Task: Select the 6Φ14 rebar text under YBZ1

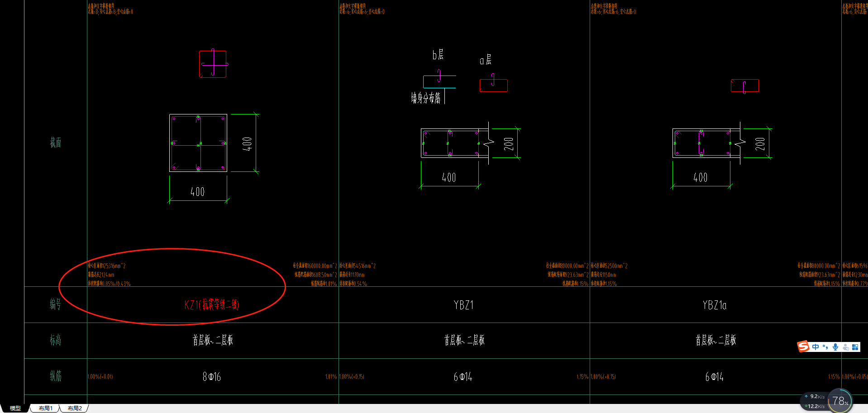Action: click(x=463, y=376)
